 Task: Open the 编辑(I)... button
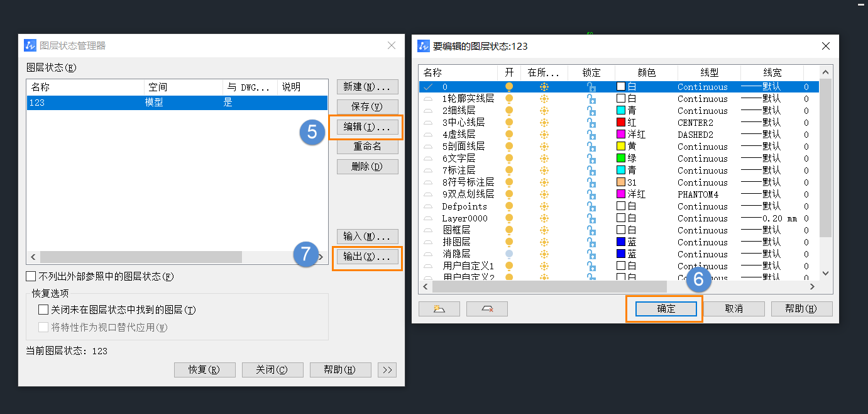(368, 127)
